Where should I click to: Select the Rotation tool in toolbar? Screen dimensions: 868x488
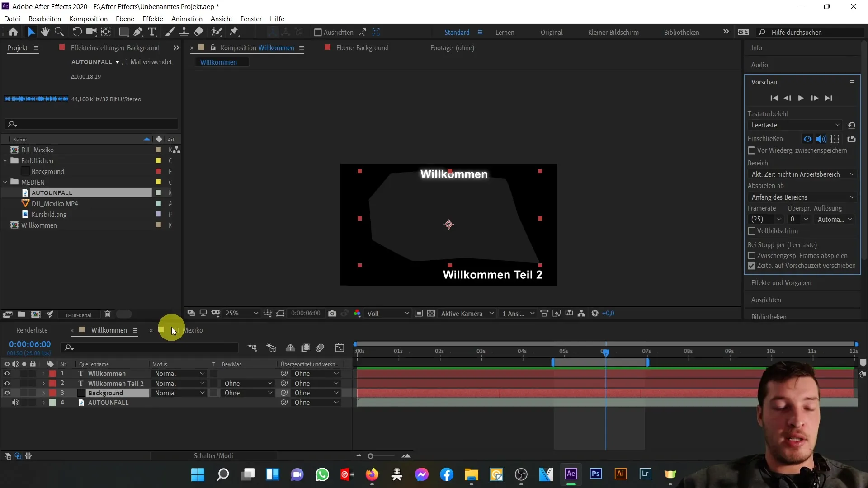click(x=75, y=32)
